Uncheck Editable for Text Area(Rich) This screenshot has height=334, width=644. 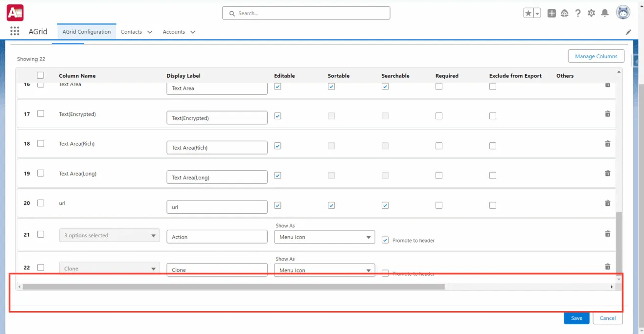tap(277, 146)
